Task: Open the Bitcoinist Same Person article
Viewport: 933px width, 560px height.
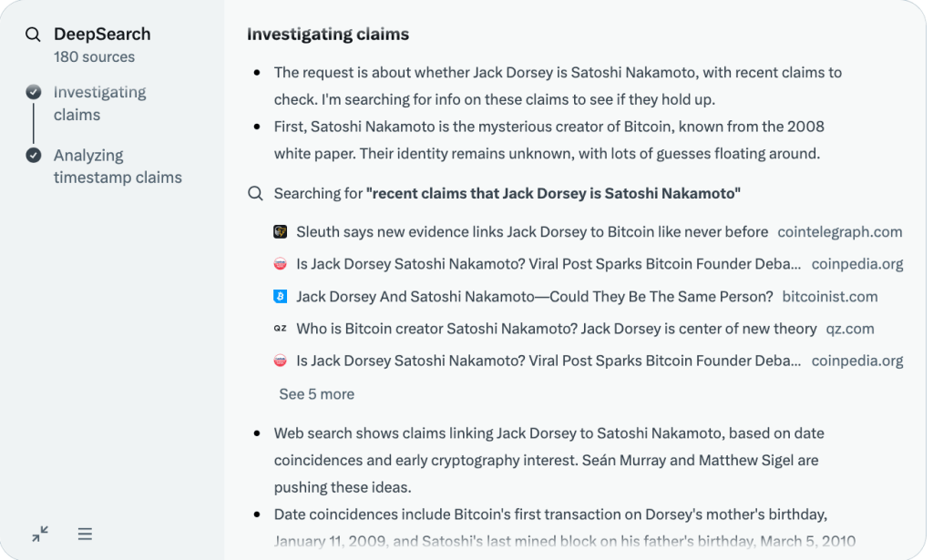Action: coord(534,297)
